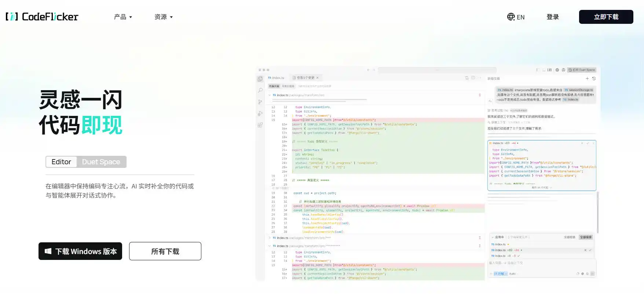Open chat history clock icon

tap(594, 78)
